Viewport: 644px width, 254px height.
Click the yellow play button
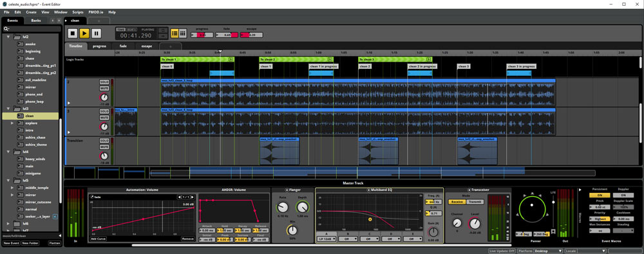pyautogui.click(x=84, y=33)
